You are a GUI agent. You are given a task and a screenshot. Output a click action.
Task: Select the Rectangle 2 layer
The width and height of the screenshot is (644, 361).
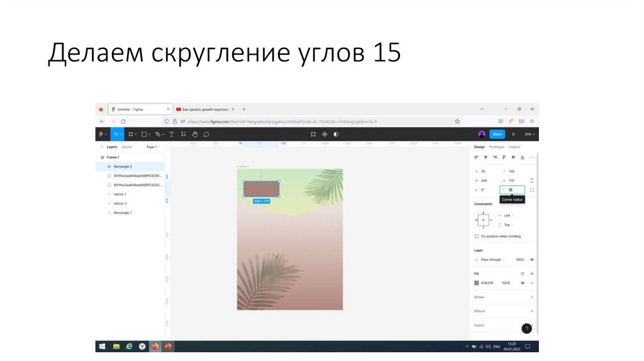click(130, 167)
